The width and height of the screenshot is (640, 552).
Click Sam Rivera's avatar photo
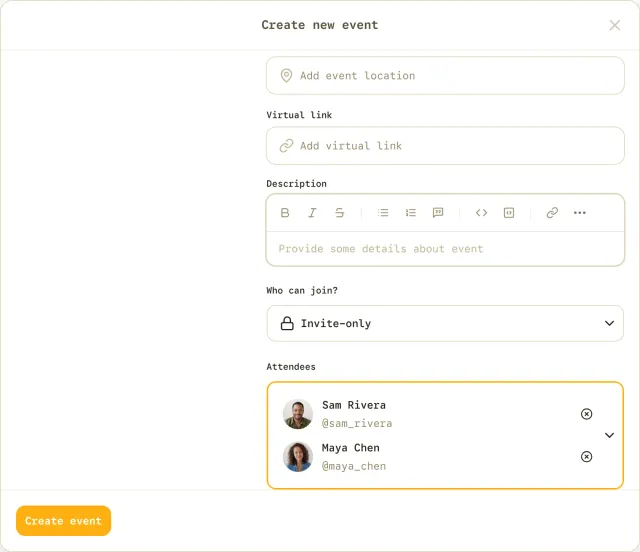(x=298, y=414)
